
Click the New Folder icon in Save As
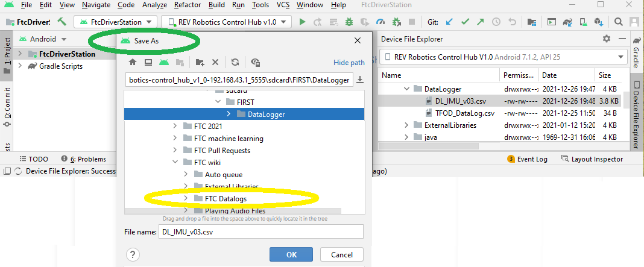(200, 63)
